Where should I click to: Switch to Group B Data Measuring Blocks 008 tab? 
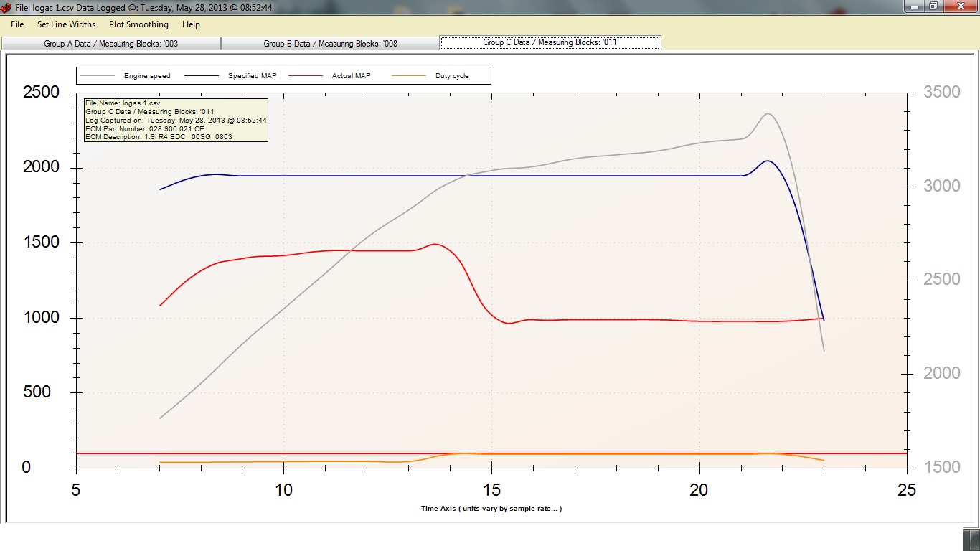(330, 44)
